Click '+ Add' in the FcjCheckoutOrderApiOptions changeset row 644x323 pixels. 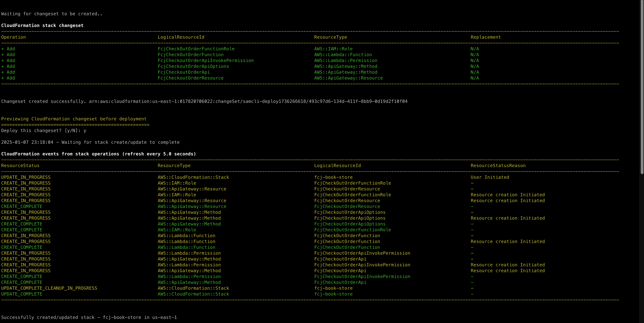8,66
